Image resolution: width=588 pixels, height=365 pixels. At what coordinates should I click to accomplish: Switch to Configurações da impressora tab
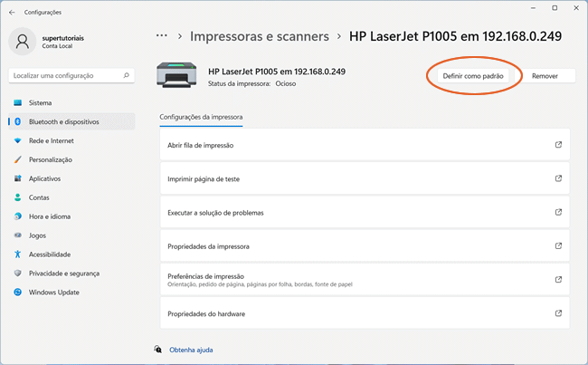(x=201, y=117)
